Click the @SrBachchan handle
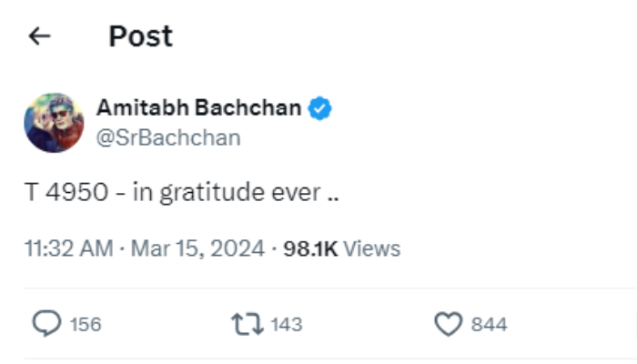637x364 pixels. (168, 137)
